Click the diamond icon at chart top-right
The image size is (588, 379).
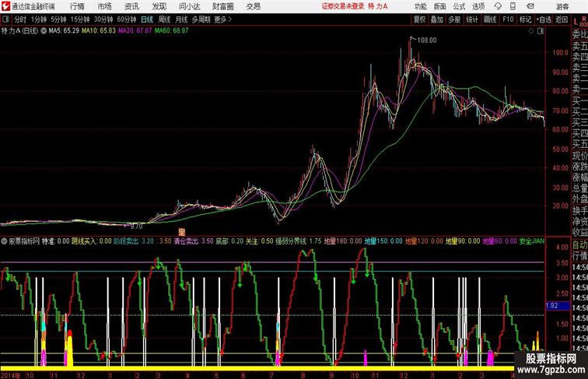click(531, 31)
